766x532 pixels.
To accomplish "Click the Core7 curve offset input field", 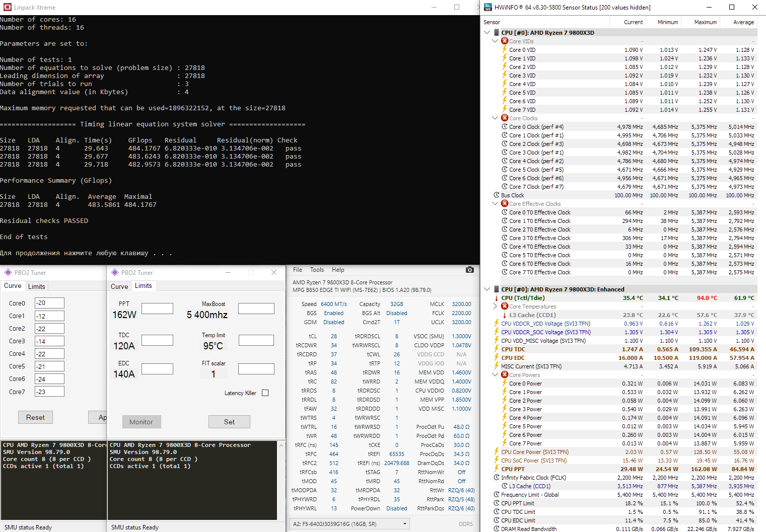I will pos(49,392).
